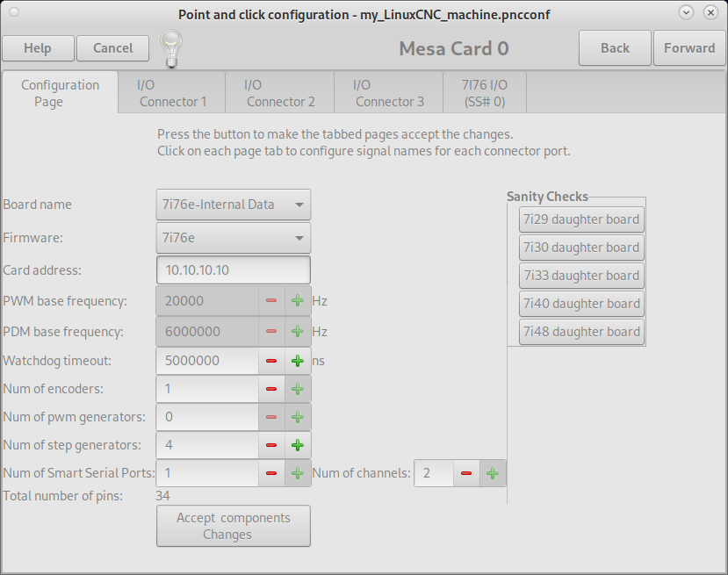Run 7i30 daughter board sanity check
Screen dimensions: 728x575
[581, 248]
